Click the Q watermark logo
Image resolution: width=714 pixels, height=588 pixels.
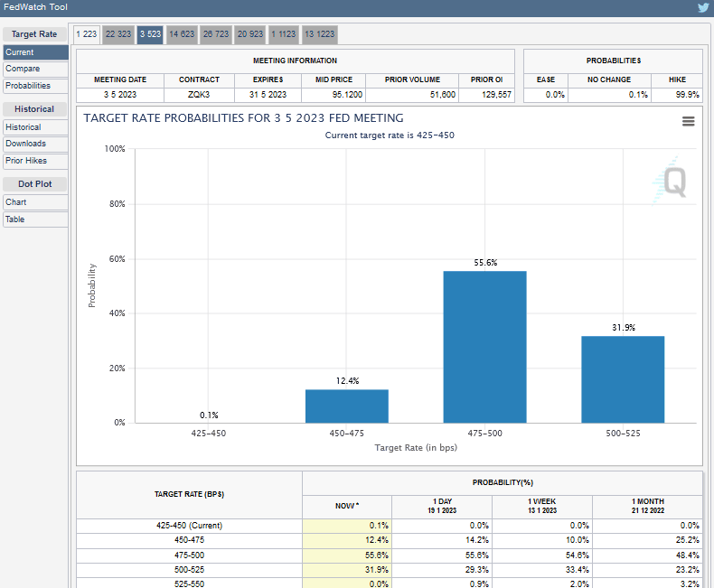tap(673, 182)
